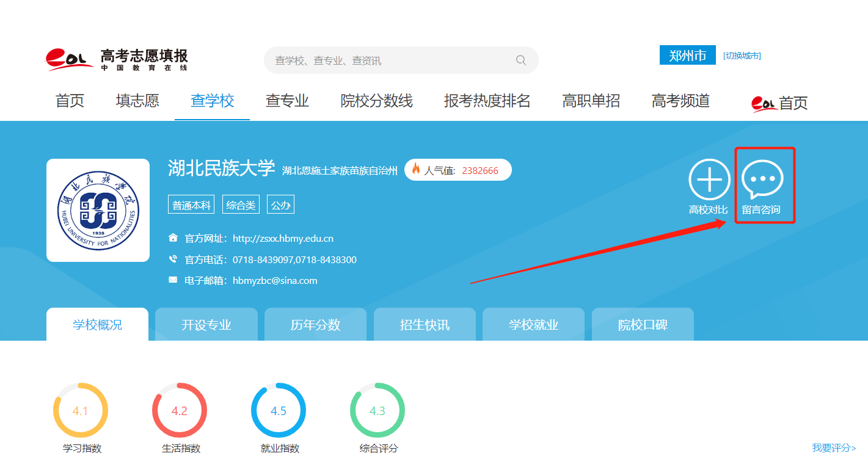Click the search magnifier icon
The image size is (868, 467).
click(520, 60)
